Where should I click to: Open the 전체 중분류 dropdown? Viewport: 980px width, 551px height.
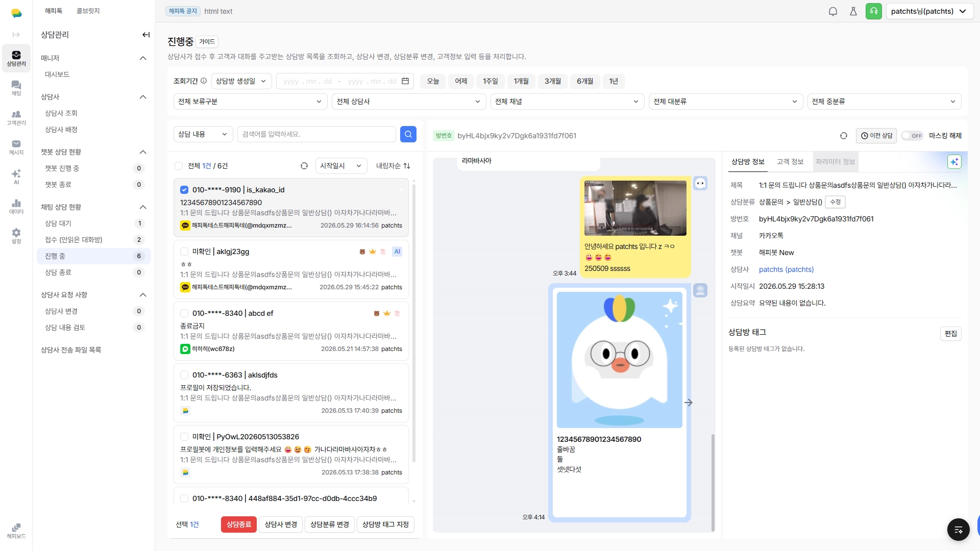pos(884,102)
